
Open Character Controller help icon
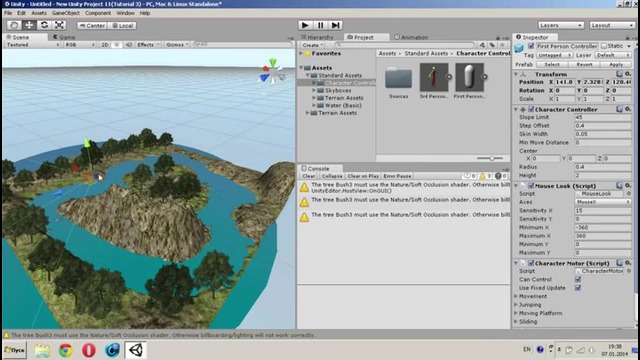[x=620, y=109]
